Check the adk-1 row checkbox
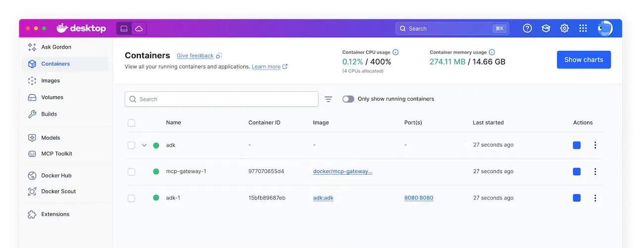 point(131,198)
